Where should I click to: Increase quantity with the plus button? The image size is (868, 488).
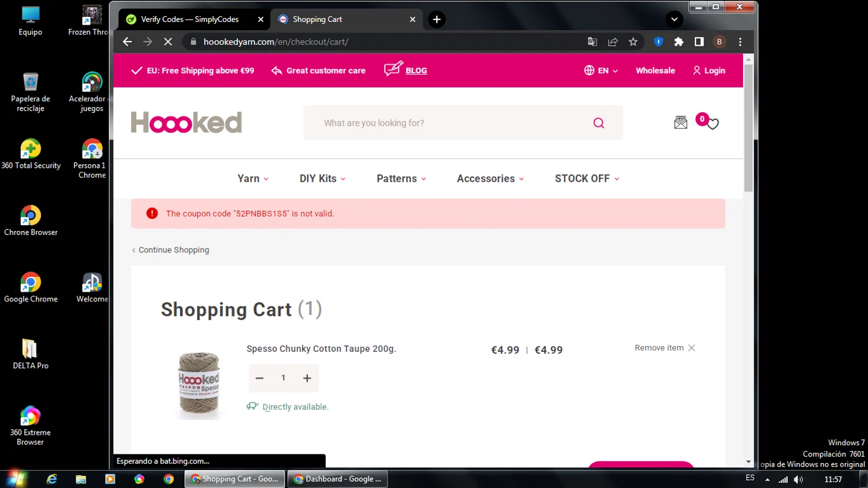[x=307, y=378]
